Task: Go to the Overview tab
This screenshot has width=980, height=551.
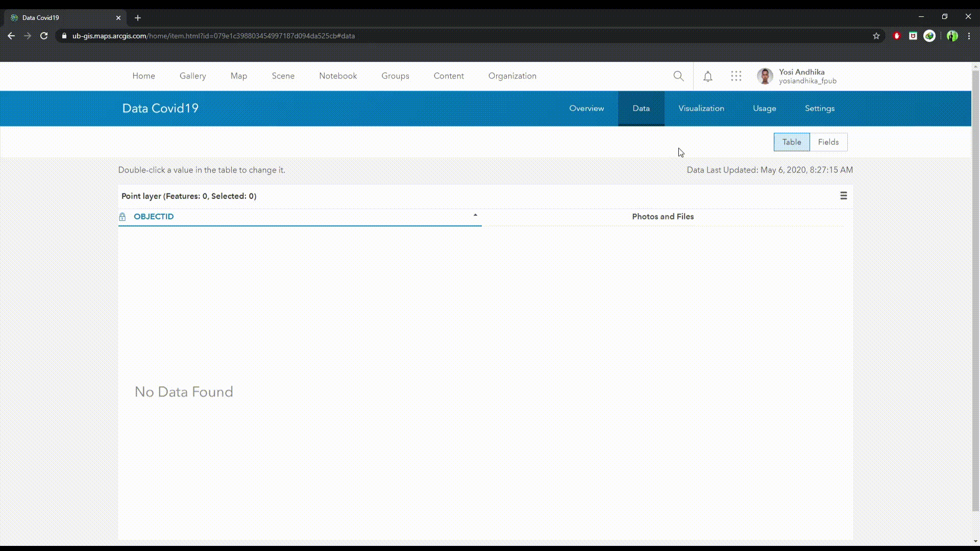Action: pyautogui.click(x=586, y=108)
